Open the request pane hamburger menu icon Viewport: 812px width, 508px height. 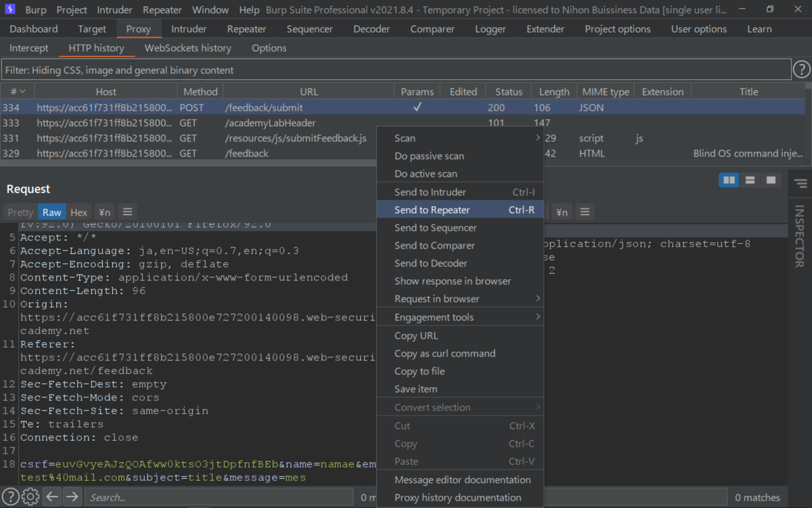coord(127,212)
